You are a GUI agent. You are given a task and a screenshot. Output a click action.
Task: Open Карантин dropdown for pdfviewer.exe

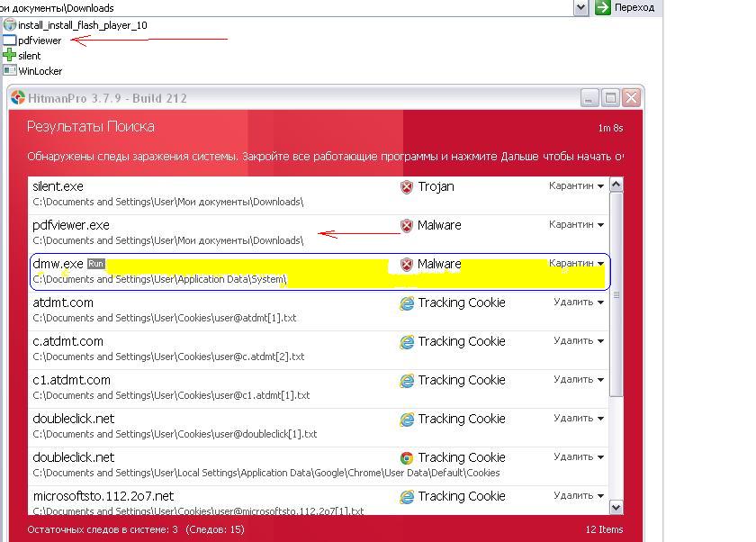[576, 224]
